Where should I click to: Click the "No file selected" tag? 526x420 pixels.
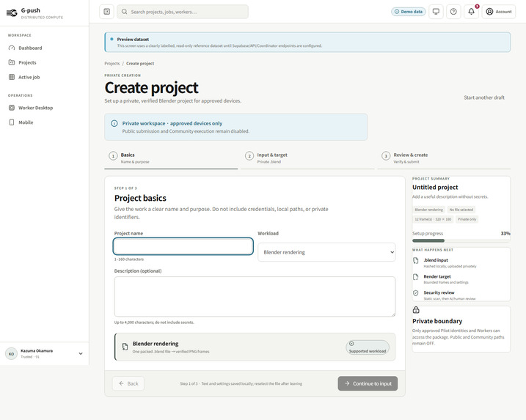click(x=461, y=210)
